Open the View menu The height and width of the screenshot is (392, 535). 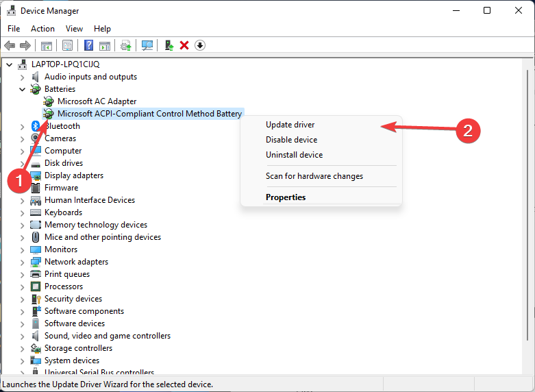74,29
